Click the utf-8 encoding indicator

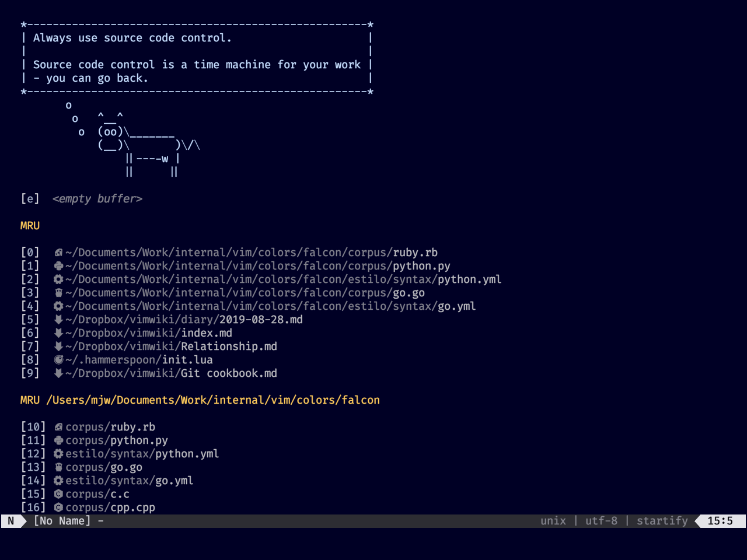tap(602, 521)
